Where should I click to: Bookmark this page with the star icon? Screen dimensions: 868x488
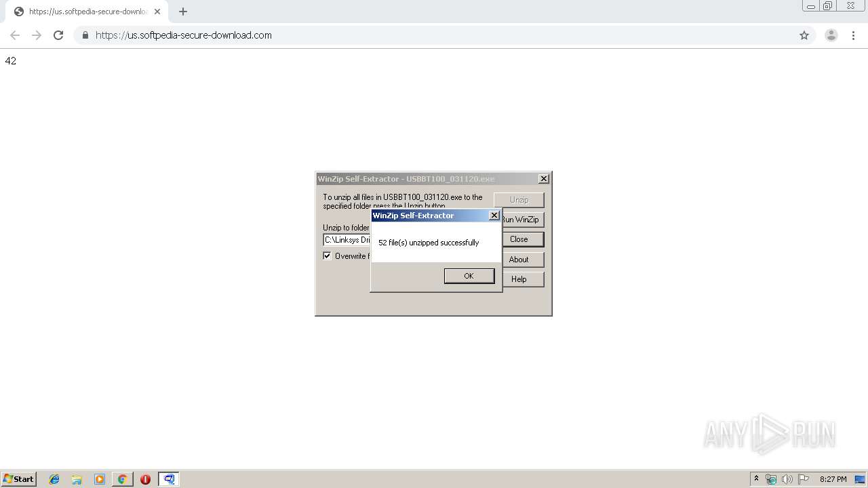pos(804,35)
